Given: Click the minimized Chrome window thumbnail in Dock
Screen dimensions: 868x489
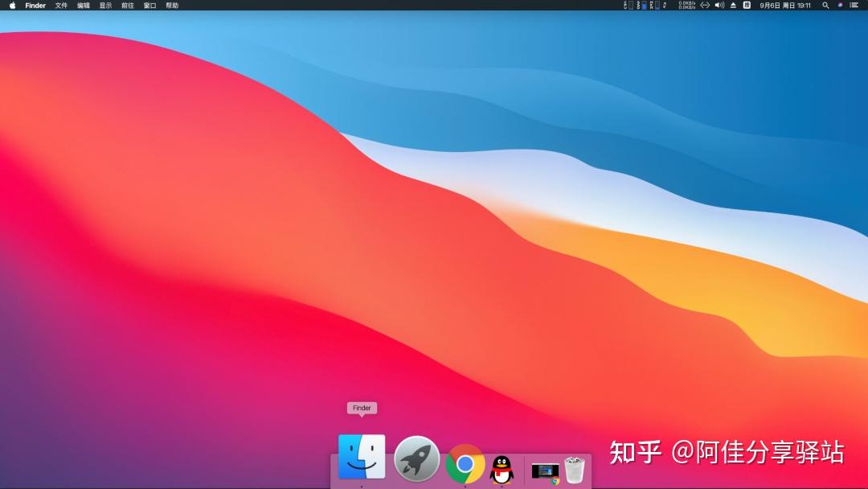Looking at the screenshot, I should [x=544, y=471].
